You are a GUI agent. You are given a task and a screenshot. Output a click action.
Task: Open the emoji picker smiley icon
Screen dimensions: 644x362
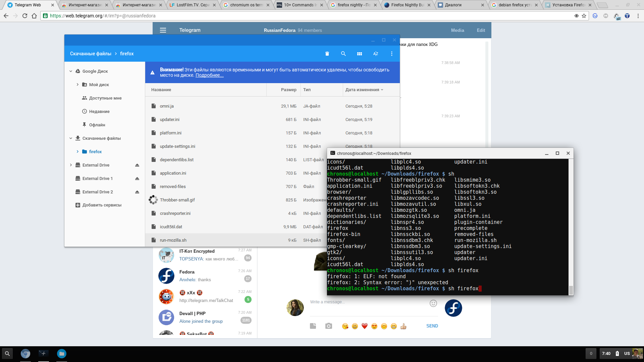433,303
